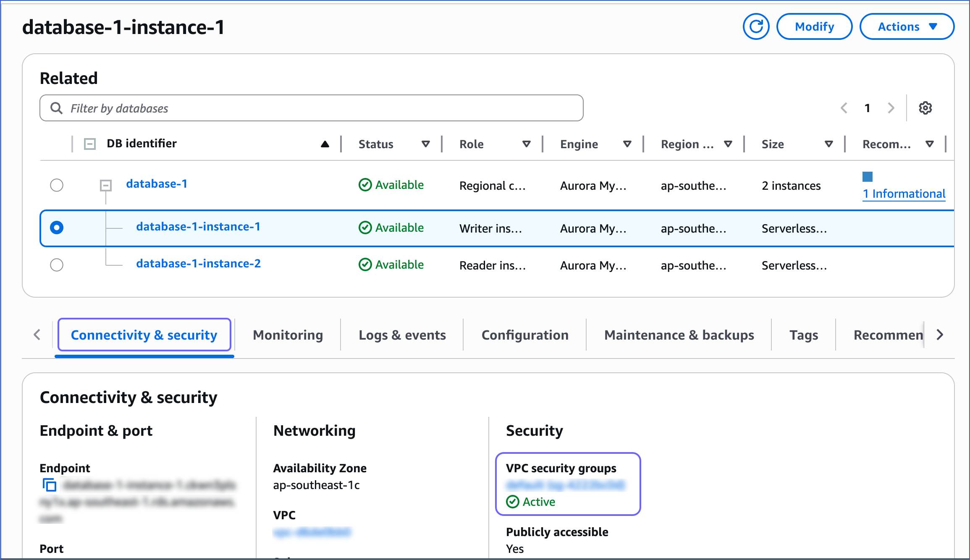Open the Configuration tab
The height and width of the screenshot is (560, 970).
(x=525, y=335)
